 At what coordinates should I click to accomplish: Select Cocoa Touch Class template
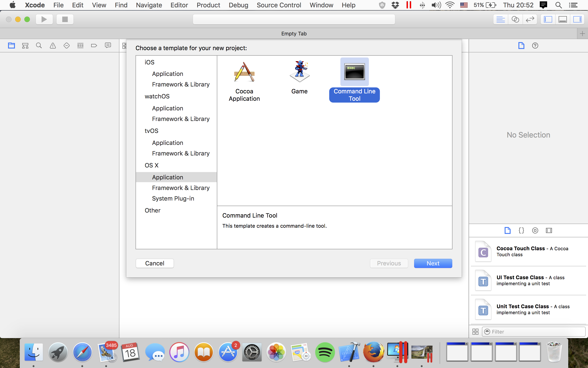click(529, 252)
